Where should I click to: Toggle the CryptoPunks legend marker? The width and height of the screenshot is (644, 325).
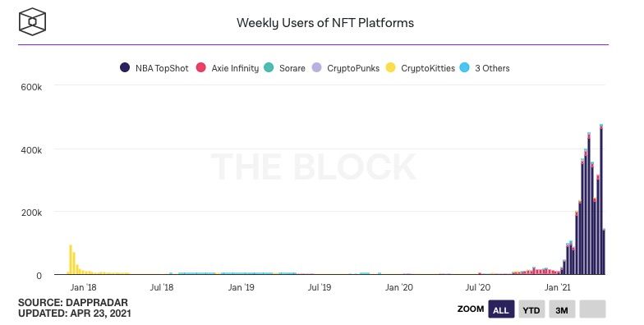[316, 67]
